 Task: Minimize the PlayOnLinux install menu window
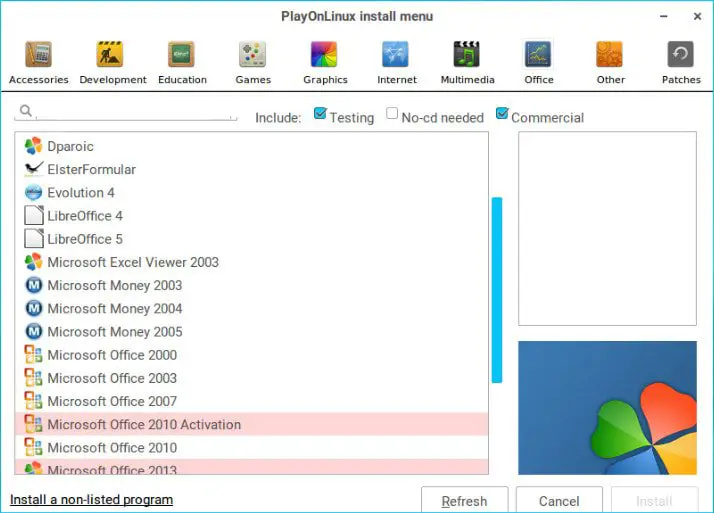pyautogui.click(x=664, y=16)
